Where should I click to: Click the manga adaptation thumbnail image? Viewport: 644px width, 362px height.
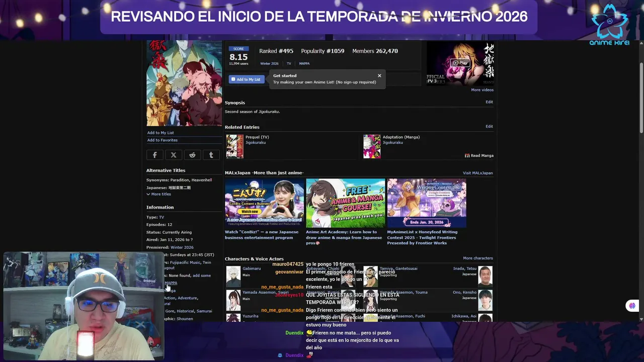point(372,146)
